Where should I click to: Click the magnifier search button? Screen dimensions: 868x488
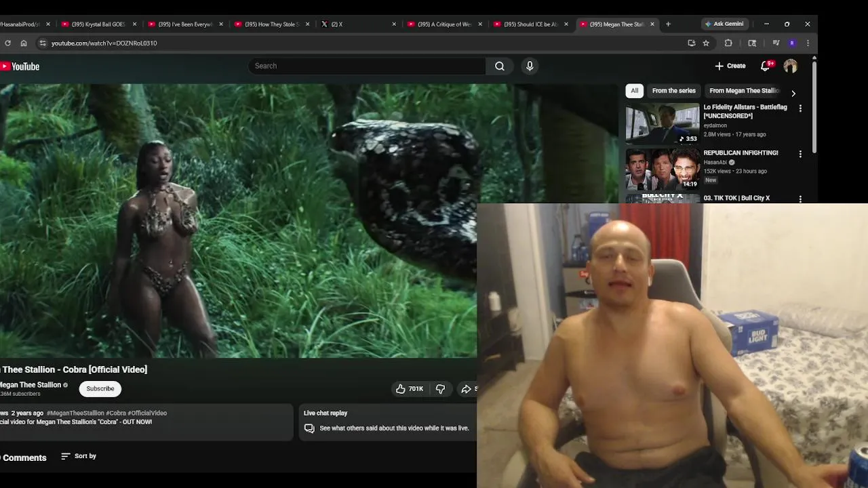pos(500,66)
